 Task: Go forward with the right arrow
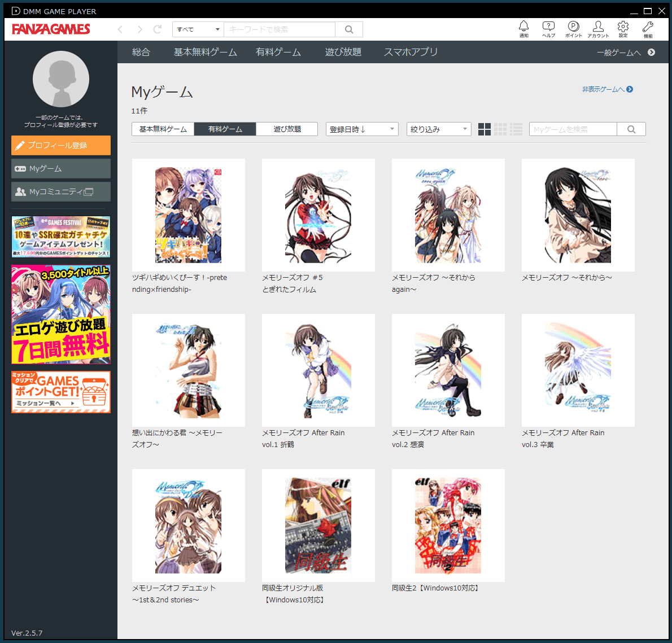[139, 29]
